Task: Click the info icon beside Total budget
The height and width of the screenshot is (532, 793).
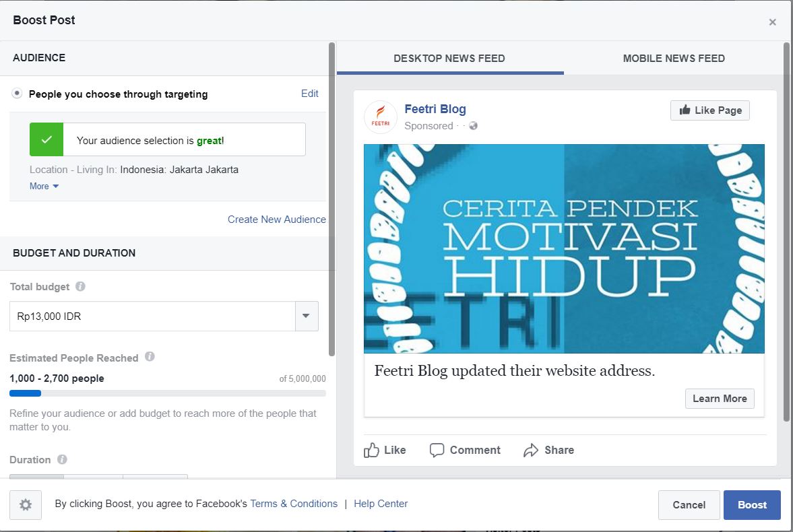Action: [x=80, y=286]
